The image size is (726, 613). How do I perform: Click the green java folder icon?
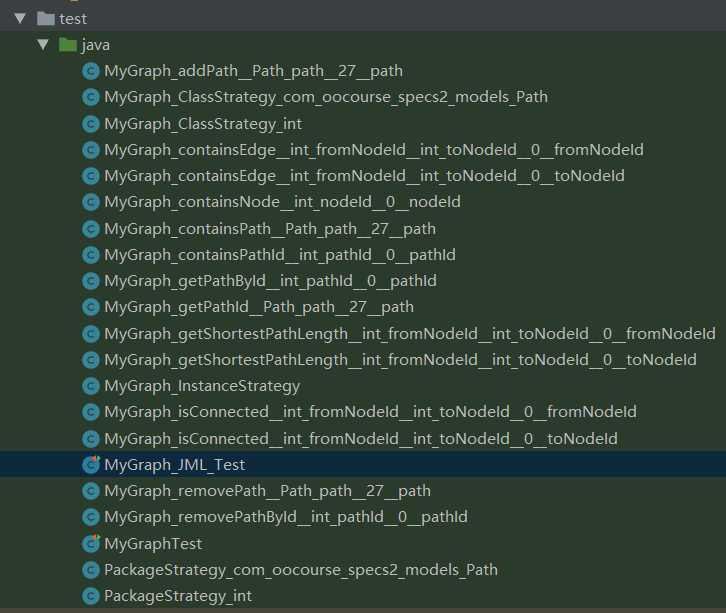(68, 45)
